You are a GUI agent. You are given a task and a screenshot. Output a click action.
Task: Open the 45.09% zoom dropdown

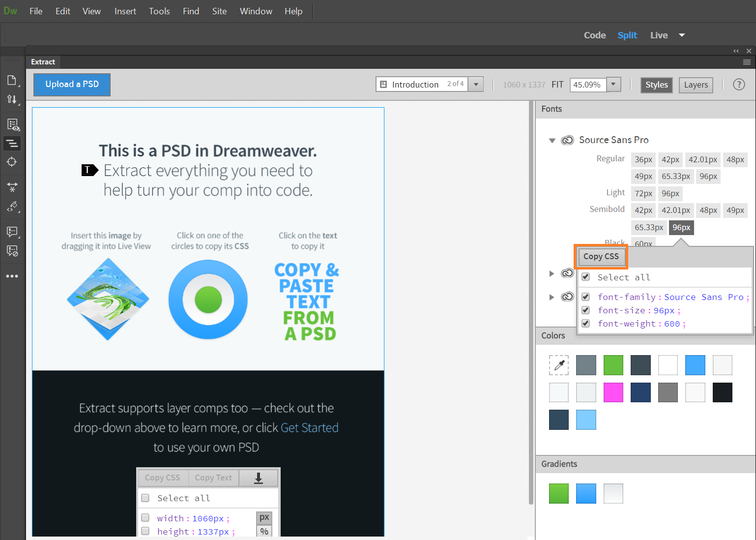pos(613,85)
